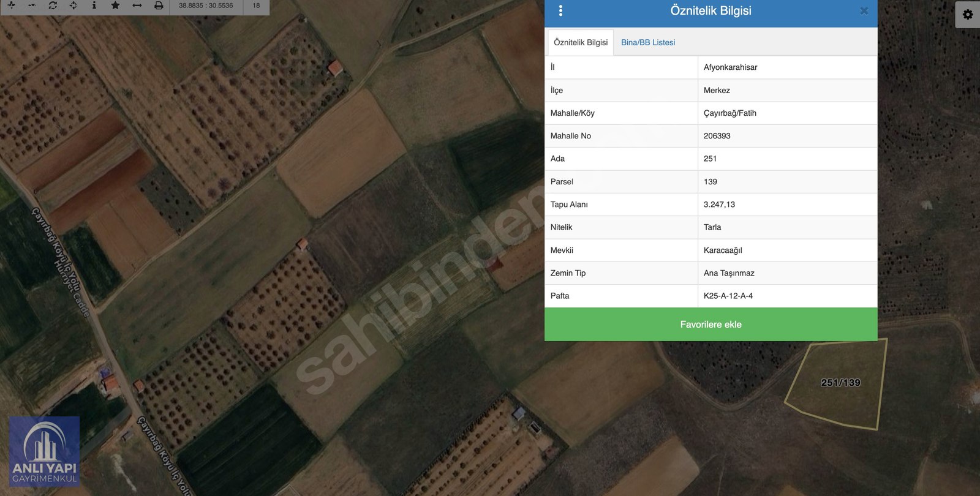Screen dimensions: 980x496
Task: Click the Anlı Yapı Gayrimenkul logo
Action: [45, 452]
